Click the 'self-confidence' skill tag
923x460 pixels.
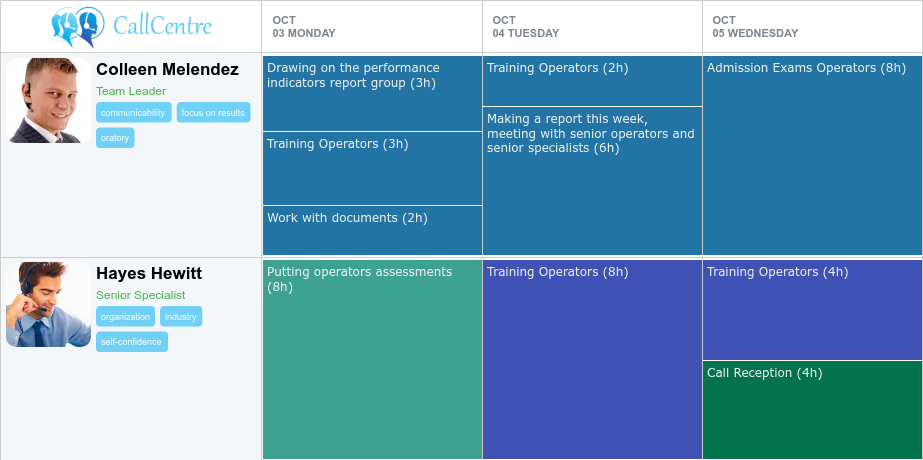[132, 342]
